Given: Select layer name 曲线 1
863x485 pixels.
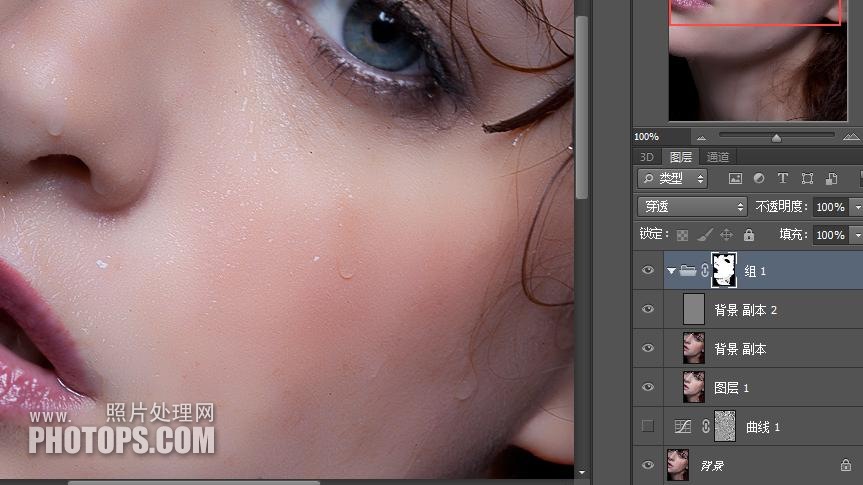Looking at the screenshot, I should [763, 427].
